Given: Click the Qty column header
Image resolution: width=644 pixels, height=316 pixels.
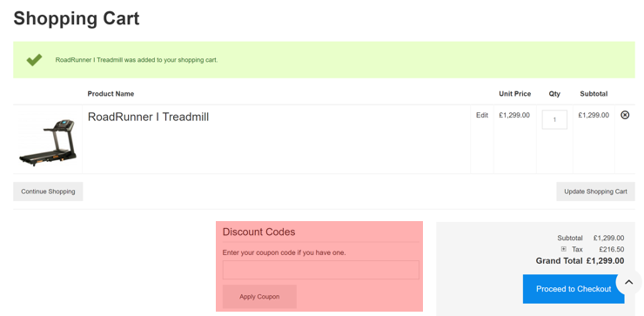Looking at the screenshot, I should click(554, 94).
